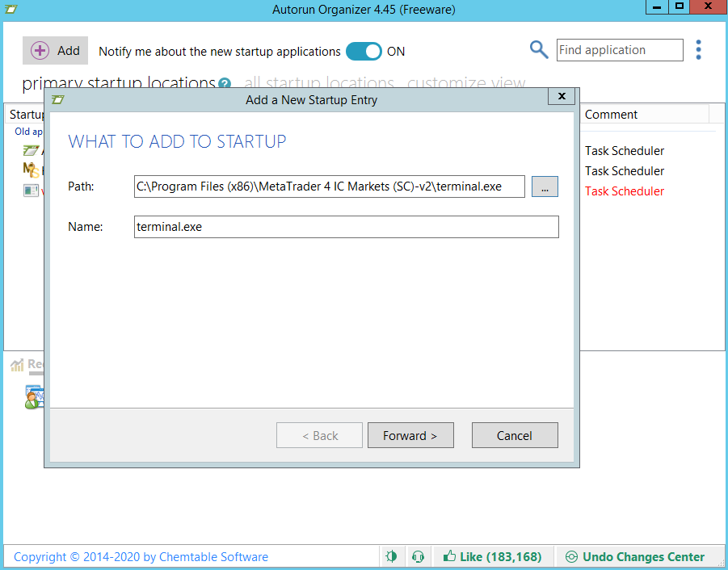Click the Path text field
Screen dimensions: 728x570
point(329,187)
